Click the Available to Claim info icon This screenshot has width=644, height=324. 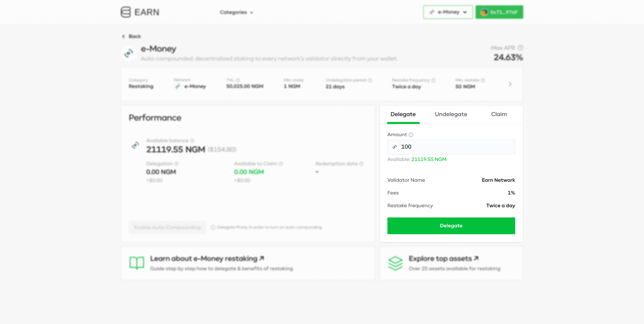click(281, 164)
